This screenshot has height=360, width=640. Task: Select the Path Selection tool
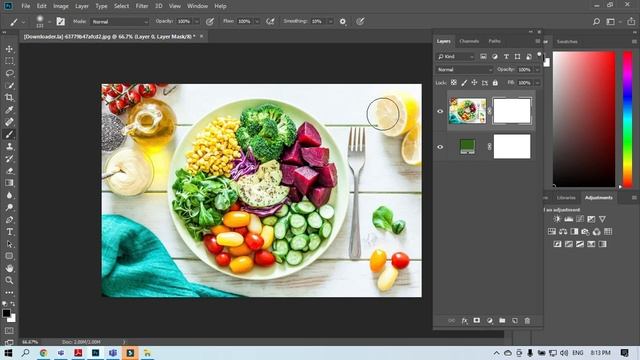9,244
